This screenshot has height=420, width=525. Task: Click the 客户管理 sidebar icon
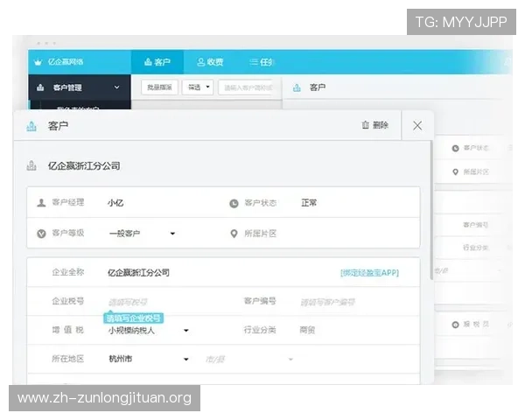pos(40,87)
